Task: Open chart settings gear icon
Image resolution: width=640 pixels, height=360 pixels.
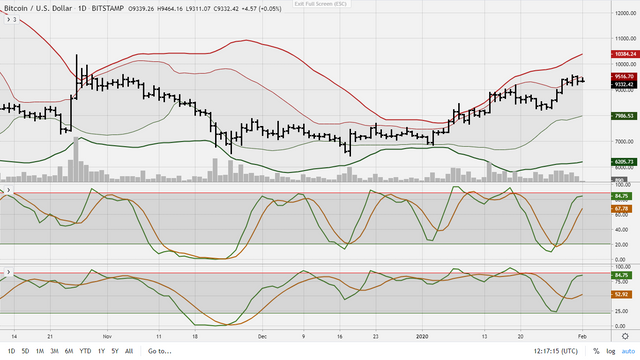Action: click(625, 336)
